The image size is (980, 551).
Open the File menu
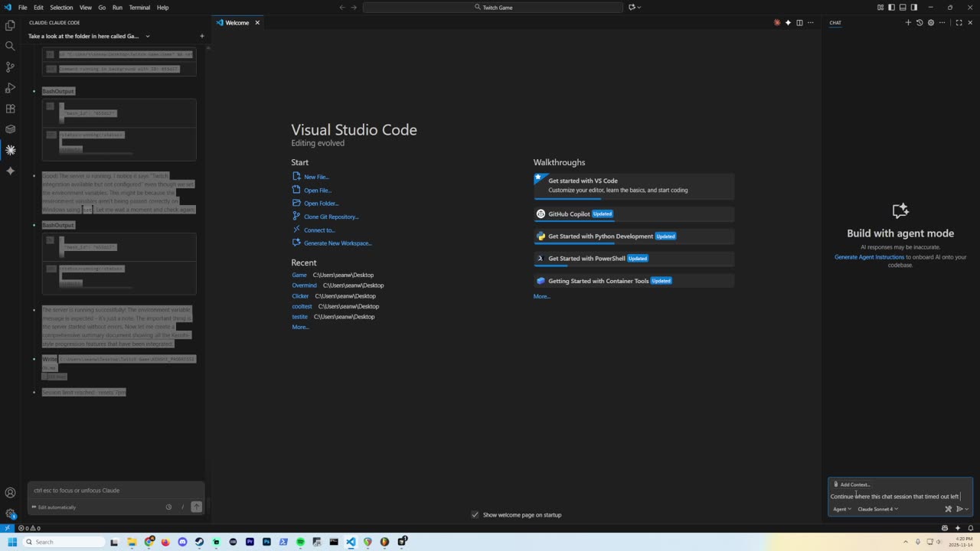[22, 8]
